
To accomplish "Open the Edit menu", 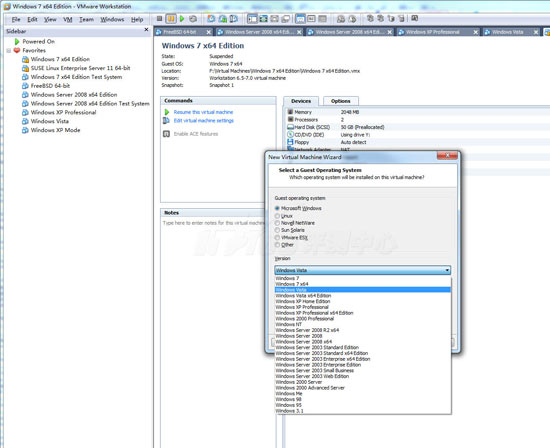I will coord(32,20).
